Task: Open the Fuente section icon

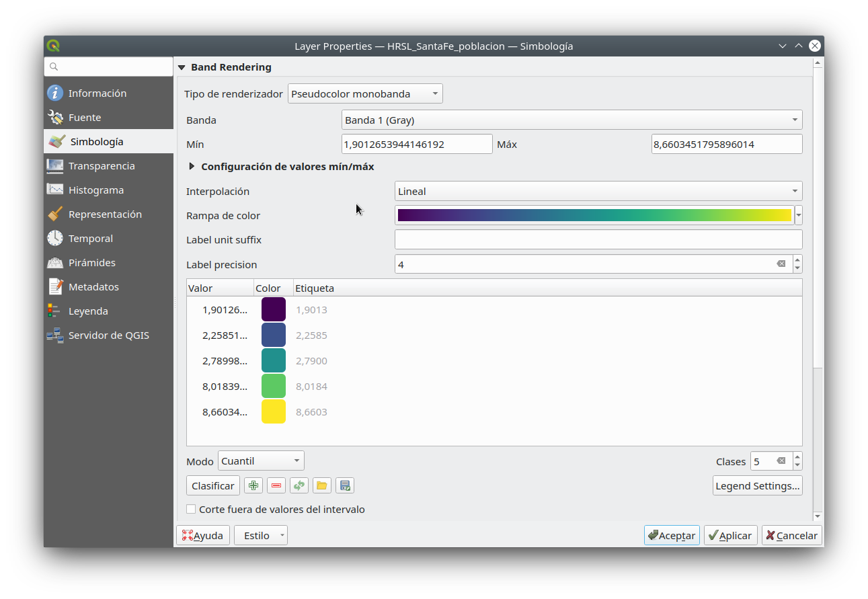Action: pos(55,118)
